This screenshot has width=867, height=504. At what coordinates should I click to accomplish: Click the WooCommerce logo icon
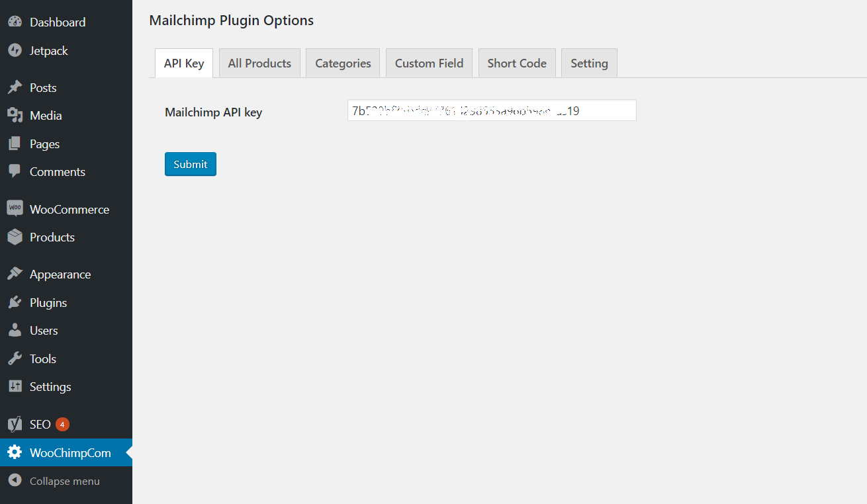coord(15,209)
